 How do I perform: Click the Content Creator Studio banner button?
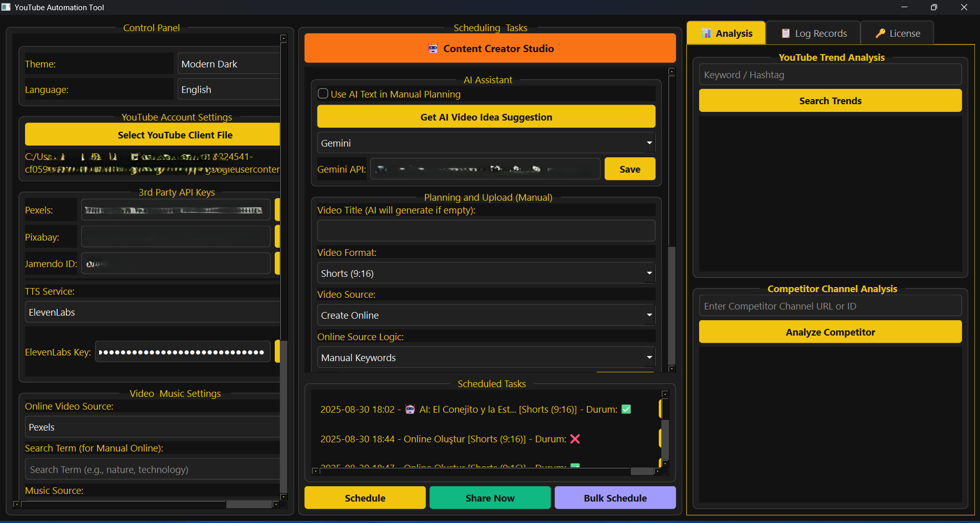pyautogui.click(x=490, y=49)
